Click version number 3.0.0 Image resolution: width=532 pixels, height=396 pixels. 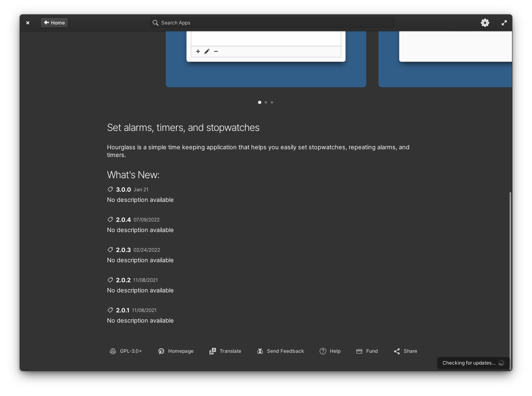coord(123,190)
